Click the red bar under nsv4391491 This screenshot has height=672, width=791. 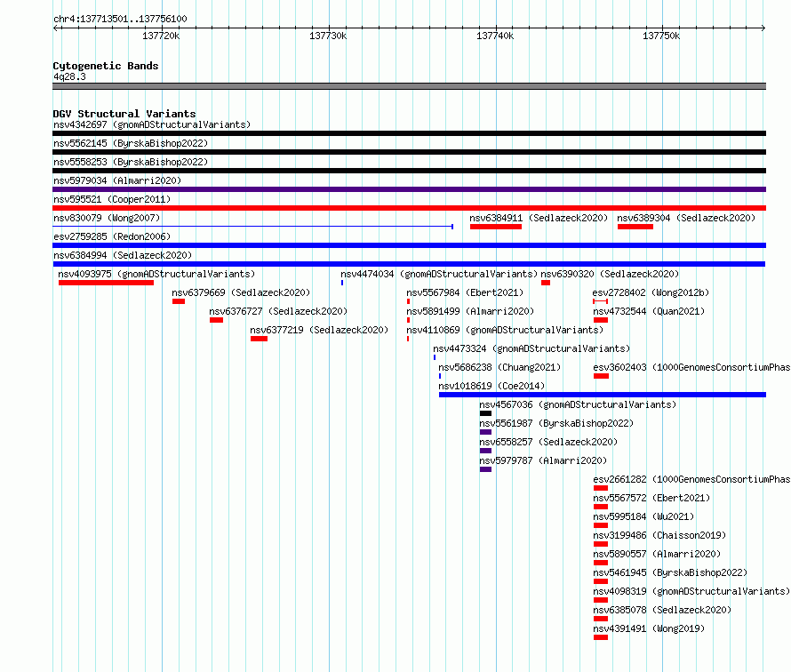click(601, 637)
